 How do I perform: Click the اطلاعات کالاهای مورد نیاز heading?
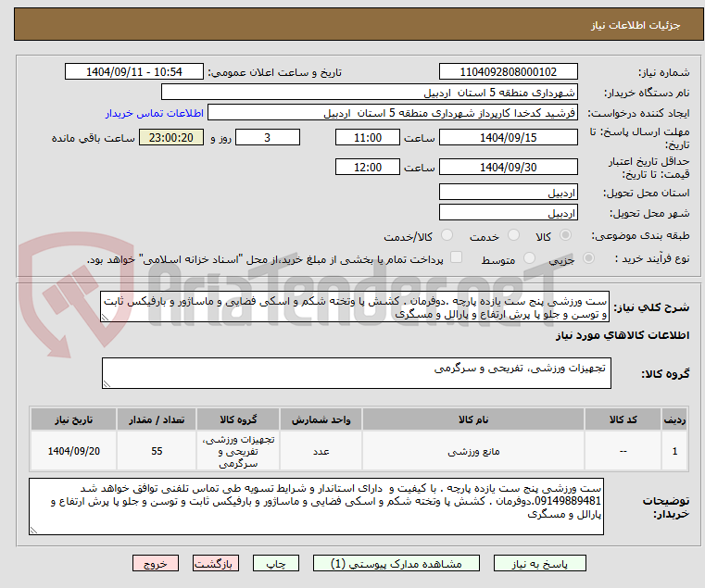(622, 335)
